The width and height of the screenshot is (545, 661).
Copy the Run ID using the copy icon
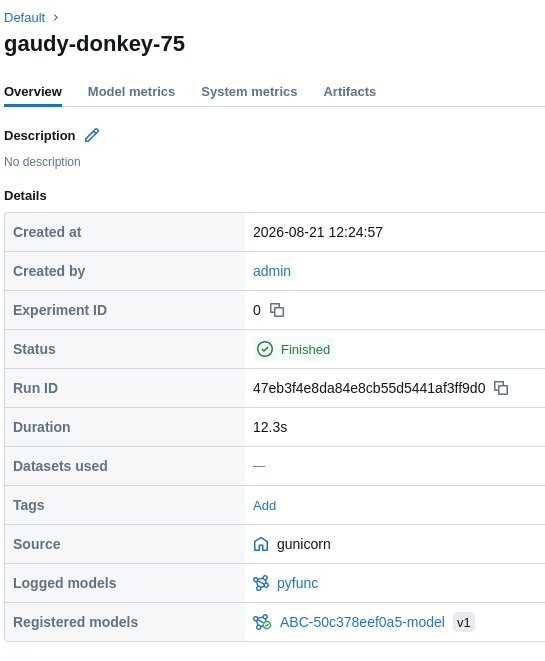coord(501,388)
